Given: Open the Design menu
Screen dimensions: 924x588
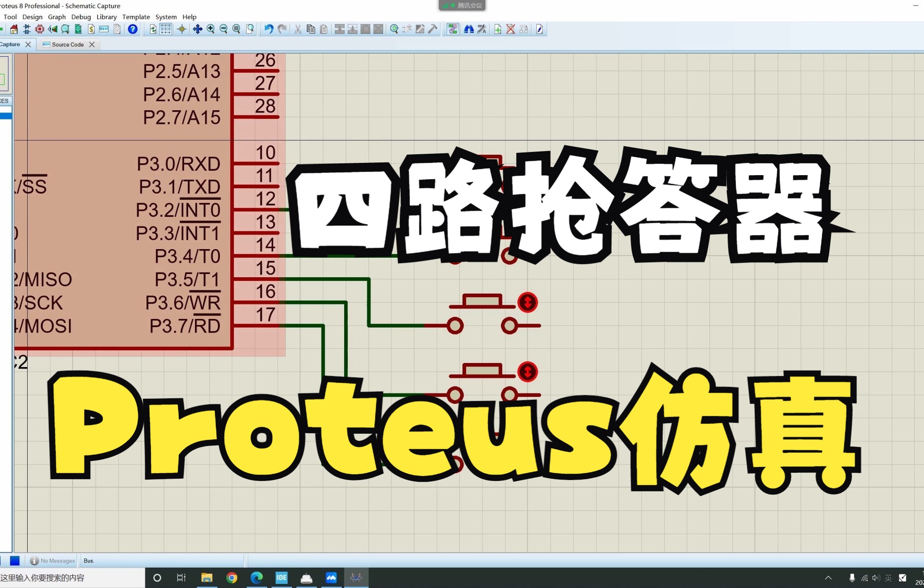Looking at the screenshot, I should 32,17.
